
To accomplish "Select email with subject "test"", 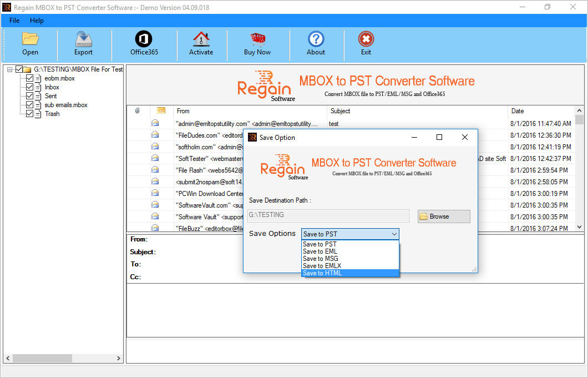I will pos(334,124).
